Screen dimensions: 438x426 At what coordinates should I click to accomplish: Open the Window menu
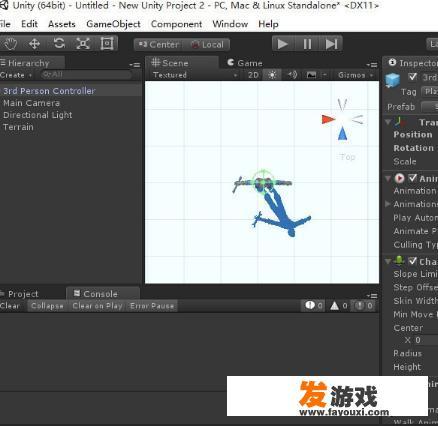click(230, 24)
